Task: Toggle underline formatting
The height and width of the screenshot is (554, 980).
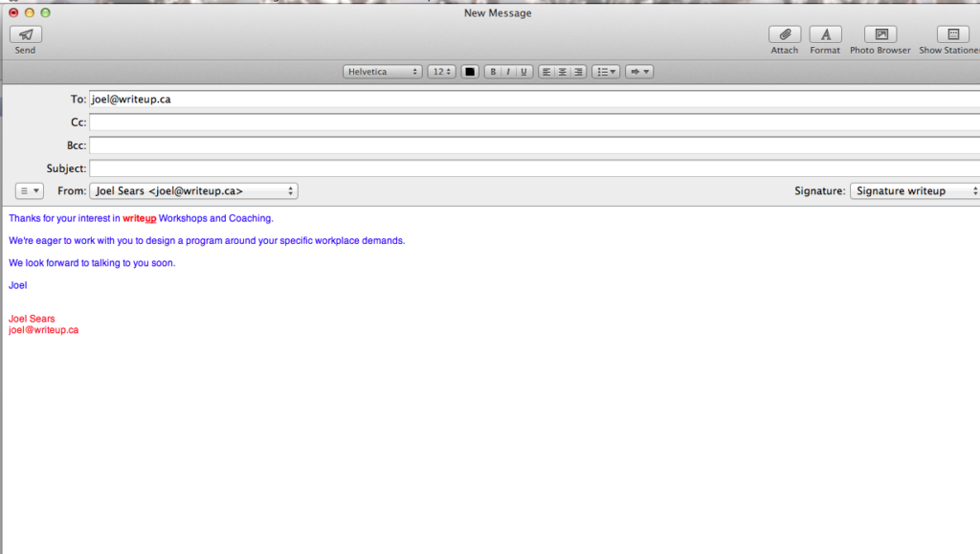Action: pyautogui.click(x=523, y=72)
